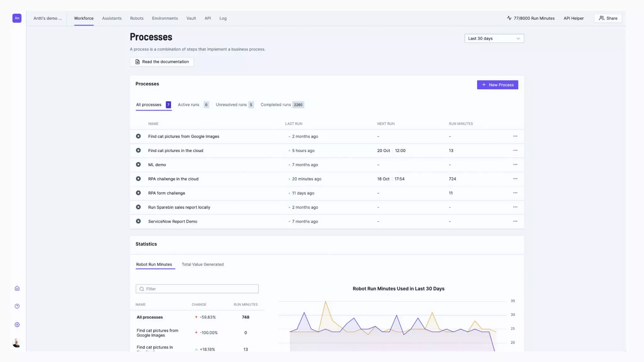
Task: Click the New Process button
Action: [497, 85]
